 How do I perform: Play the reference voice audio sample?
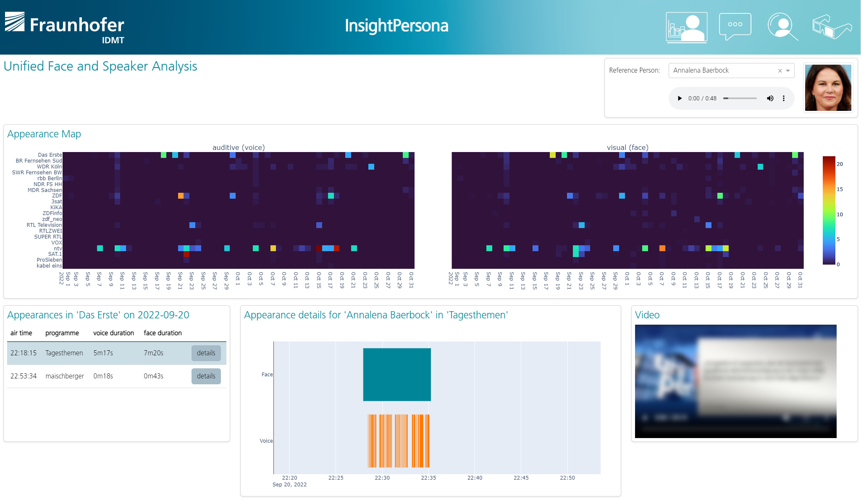[x=680, y=98]
